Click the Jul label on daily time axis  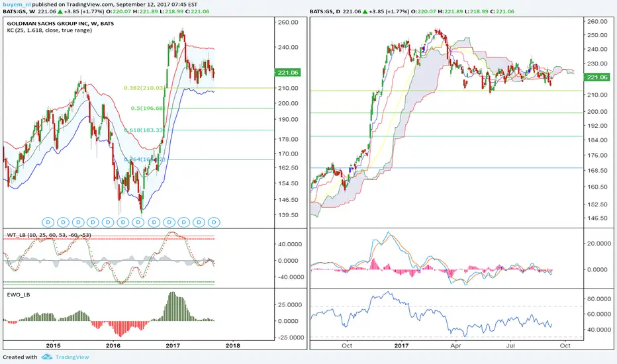(x=510, y=345)
